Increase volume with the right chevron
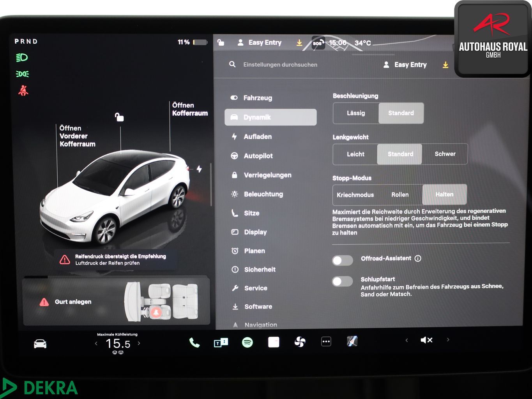The height and width of the screenshot is (399, 532). 448,340
